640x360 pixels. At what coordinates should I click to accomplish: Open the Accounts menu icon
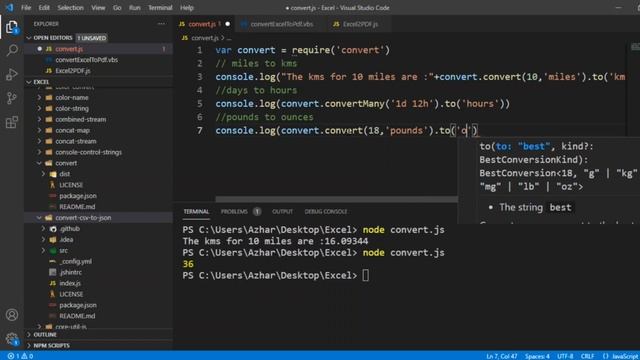tap(12, 315)
